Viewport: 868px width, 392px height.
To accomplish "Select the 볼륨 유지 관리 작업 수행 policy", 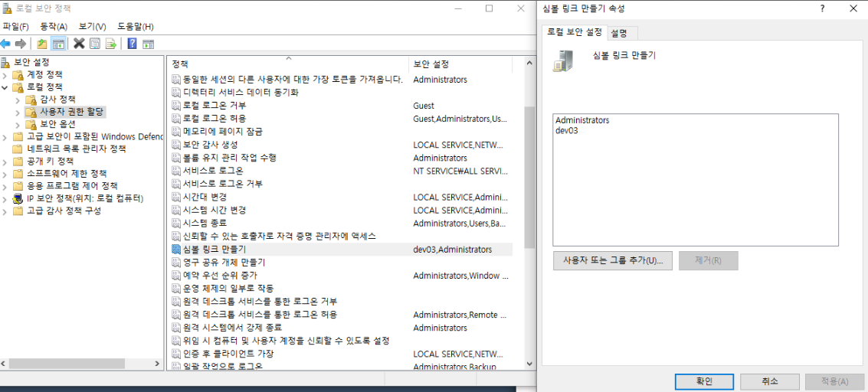I will (340, 158).
